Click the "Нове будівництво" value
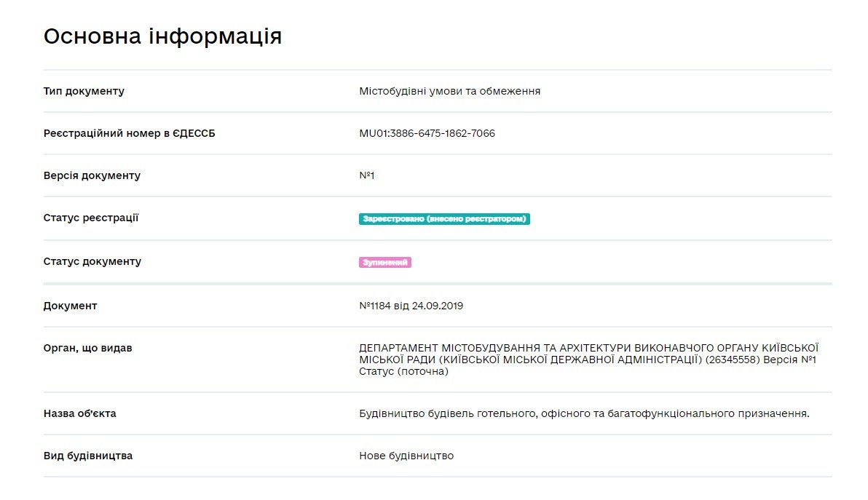This screenshot has height=500, width=868. point(406,456)
